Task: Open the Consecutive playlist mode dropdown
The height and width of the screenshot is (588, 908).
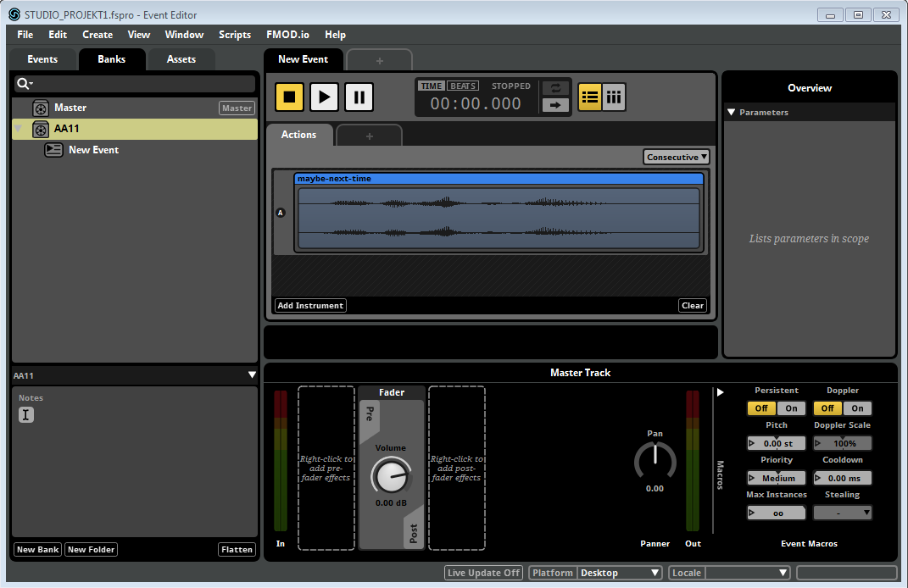Action: [676, 157]
